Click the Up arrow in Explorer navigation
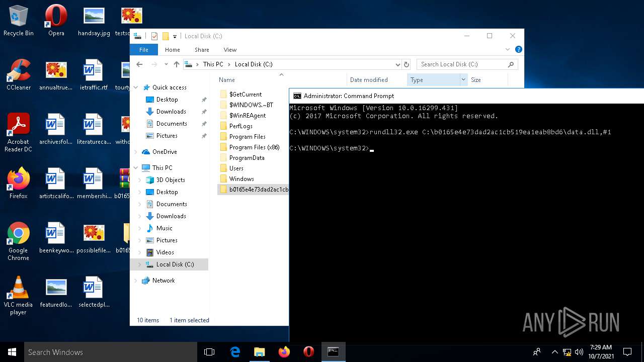644x362 pixels. pos(176,64)
